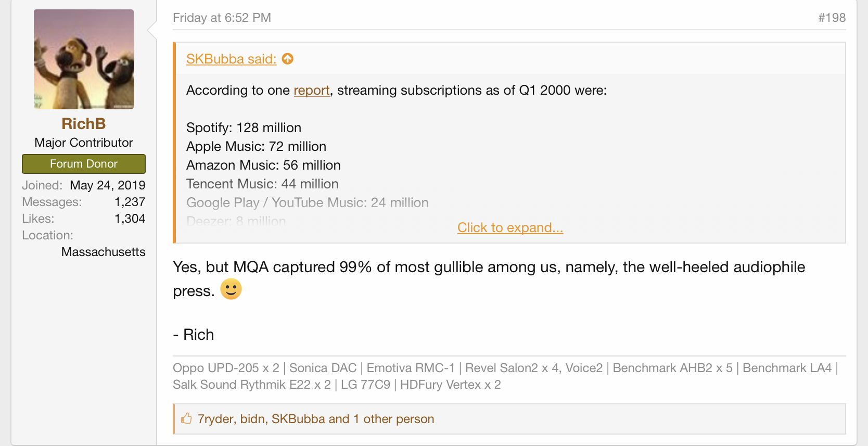This screenshot has height=446, width=868.
Task: Click the Massachusetts location text
Action: click(x=103, y=252)
